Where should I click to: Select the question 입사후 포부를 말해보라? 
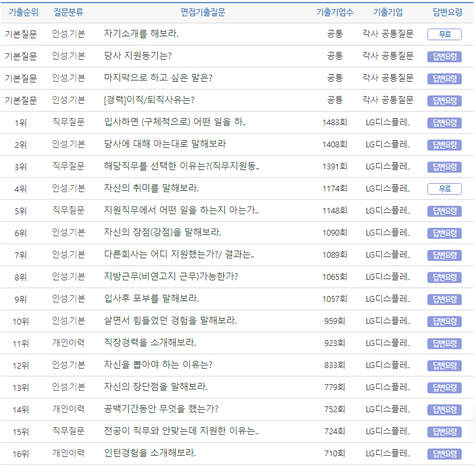(151, 299)
